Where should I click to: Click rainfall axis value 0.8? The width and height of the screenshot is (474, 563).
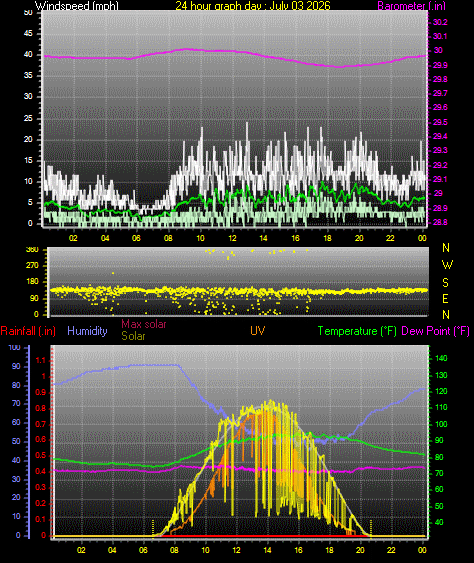[41, 408]
